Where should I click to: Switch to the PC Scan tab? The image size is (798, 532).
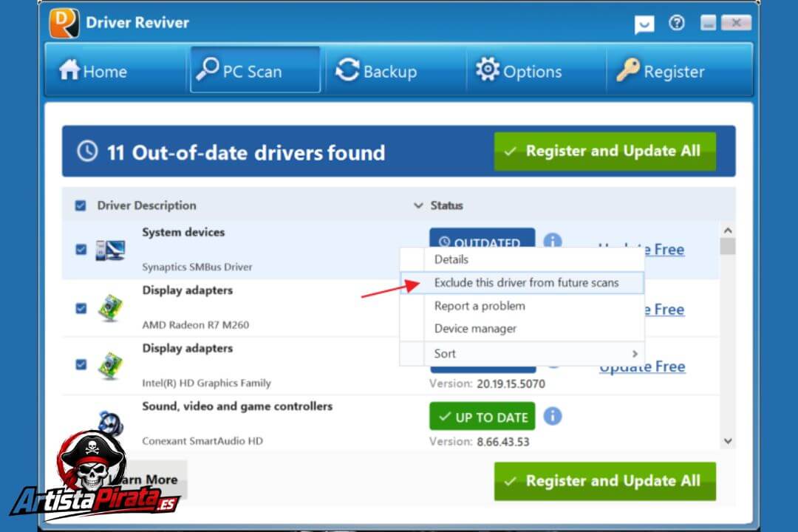tap(255, 70)
